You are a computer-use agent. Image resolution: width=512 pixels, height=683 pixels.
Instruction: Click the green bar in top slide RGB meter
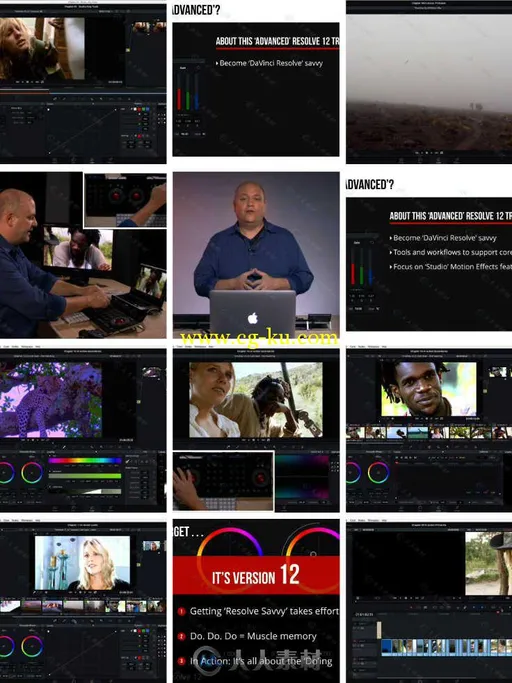pos(187,100)
